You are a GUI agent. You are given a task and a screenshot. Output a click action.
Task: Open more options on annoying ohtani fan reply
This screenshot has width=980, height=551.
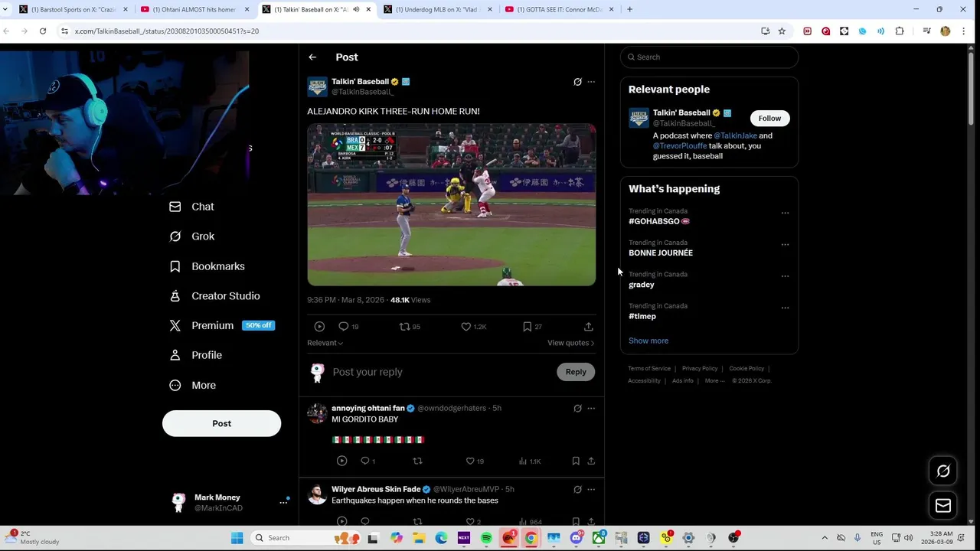(591, 409)
